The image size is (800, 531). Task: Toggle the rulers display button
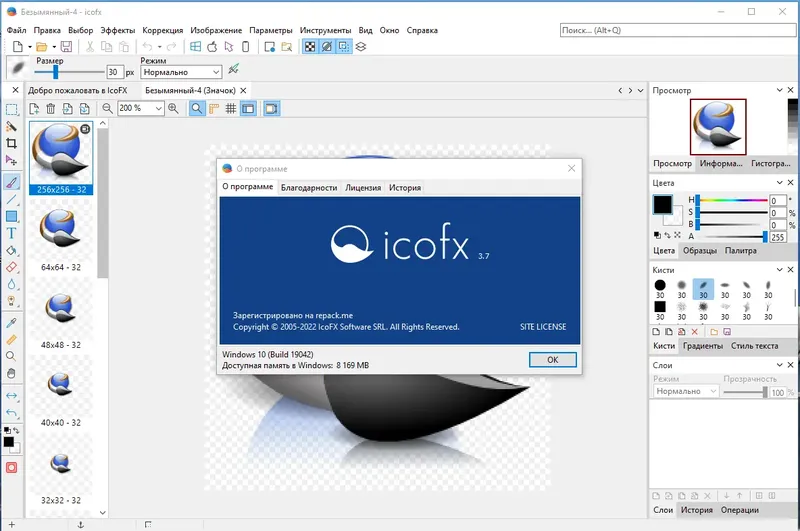point(214,109)
